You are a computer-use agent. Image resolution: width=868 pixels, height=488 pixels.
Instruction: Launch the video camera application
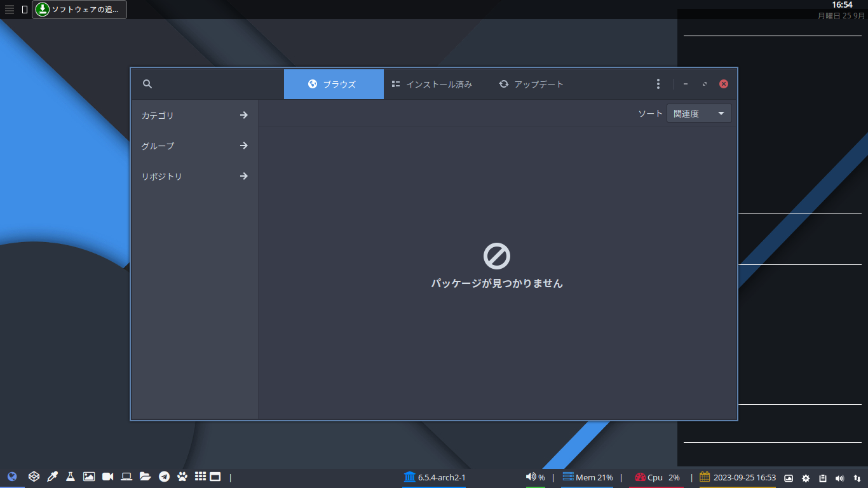107,476
